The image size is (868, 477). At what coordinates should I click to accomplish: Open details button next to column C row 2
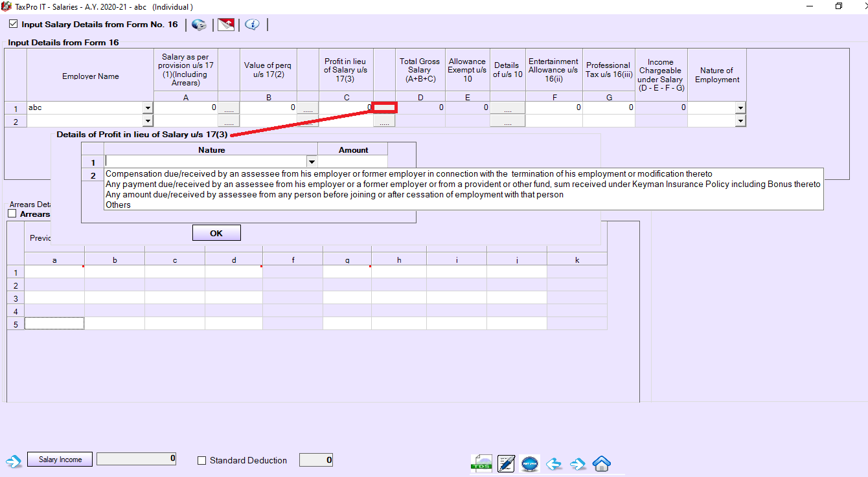coord(384,120)
